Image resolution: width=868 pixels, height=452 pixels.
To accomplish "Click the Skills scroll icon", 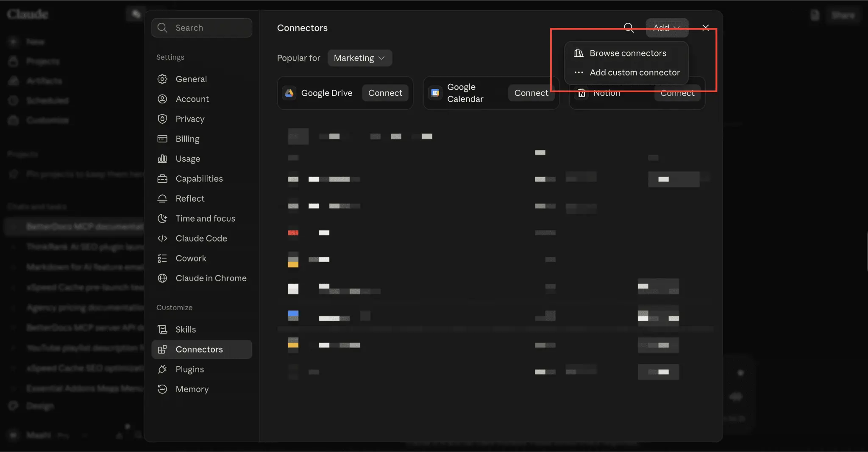I will (x=162, y=330).
